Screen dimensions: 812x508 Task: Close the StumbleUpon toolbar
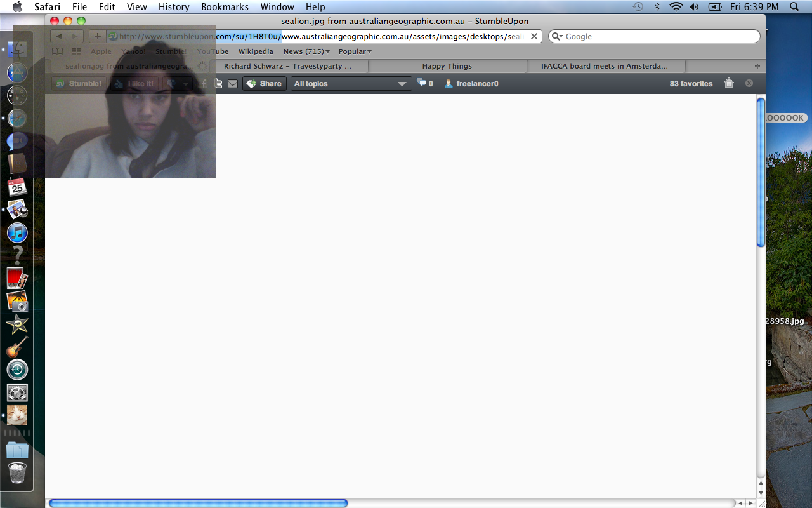click(x=749, y=83)
